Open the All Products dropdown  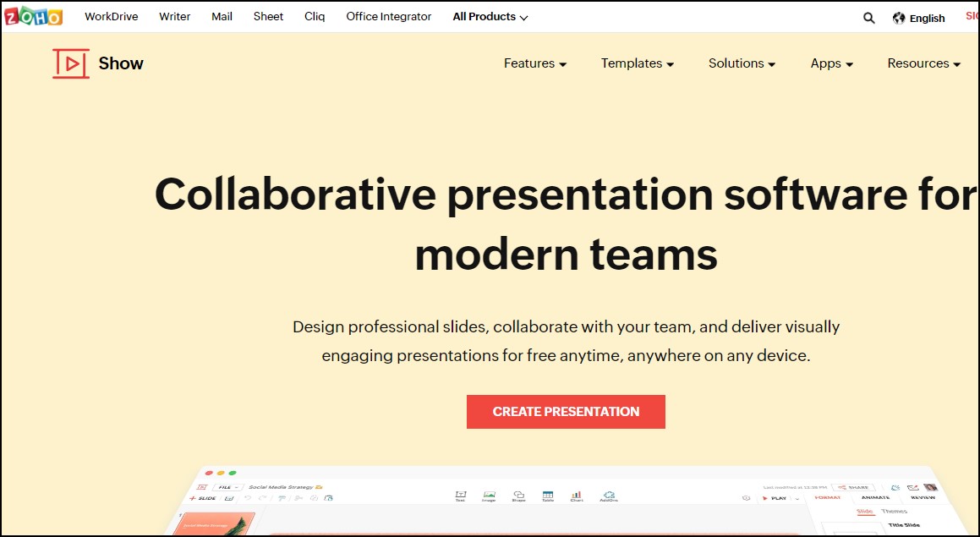coord(490,17)
